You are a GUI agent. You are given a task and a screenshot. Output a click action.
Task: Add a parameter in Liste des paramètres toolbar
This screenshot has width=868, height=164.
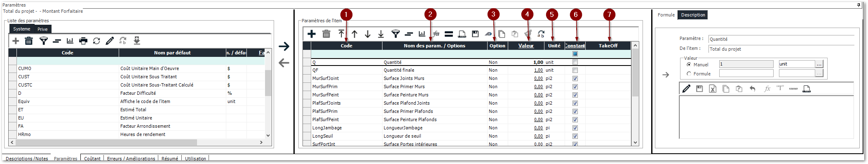16,41
